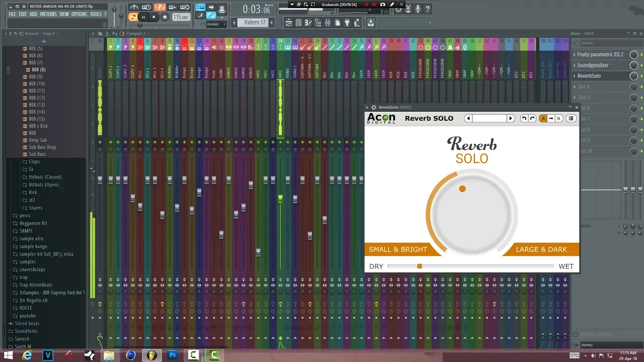This screenshot has width=644, height=362.
Task: Click the preset name field in Reverb SOLO
Action: click(x=490, y=118)
